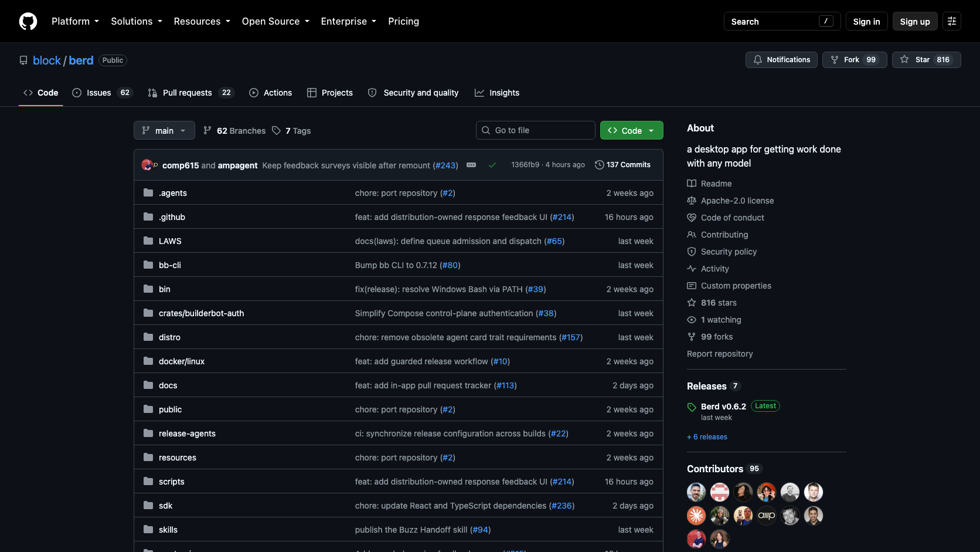
Task: Click the Report repository link
Action: (720, 354)
